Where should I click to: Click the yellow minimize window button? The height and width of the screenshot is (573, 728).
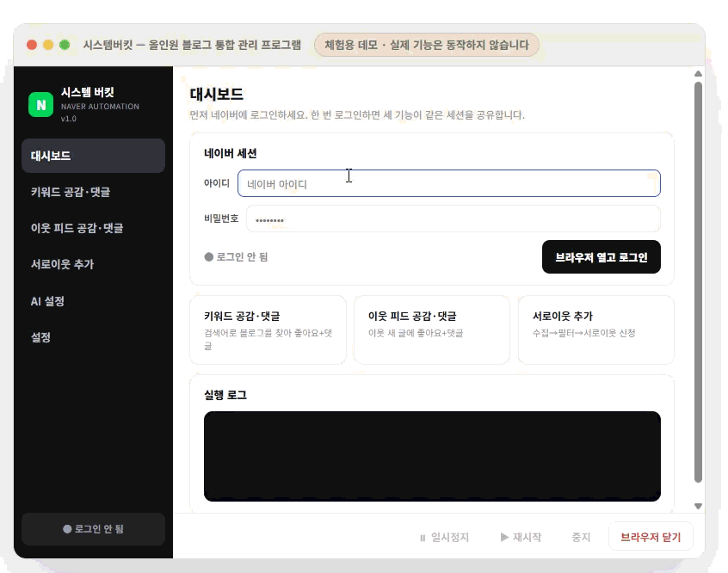point(48,45)
